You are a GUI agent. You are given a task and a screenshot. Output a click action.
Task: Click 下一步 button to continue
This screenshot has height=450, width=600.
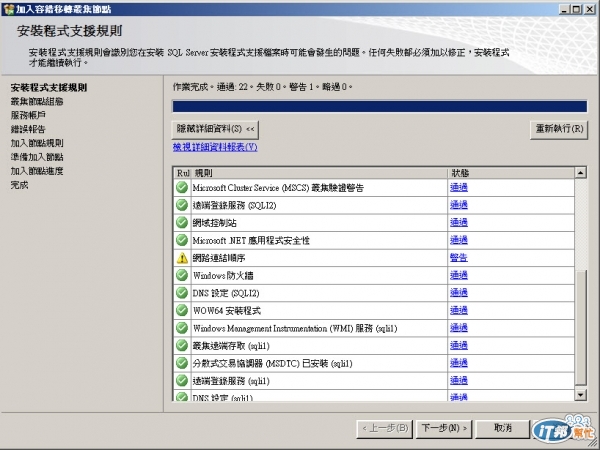point(444,429)
